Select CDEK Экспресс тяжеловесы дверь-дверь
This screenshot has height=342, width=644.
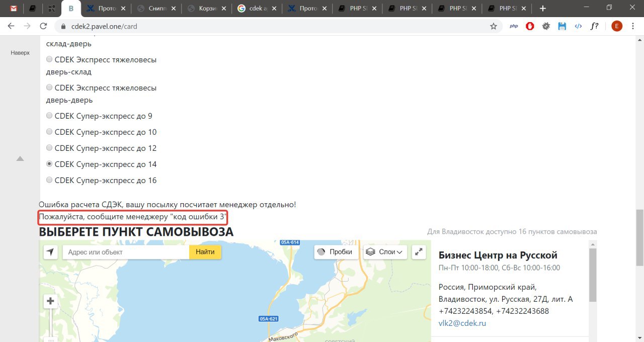pos(49,88)
